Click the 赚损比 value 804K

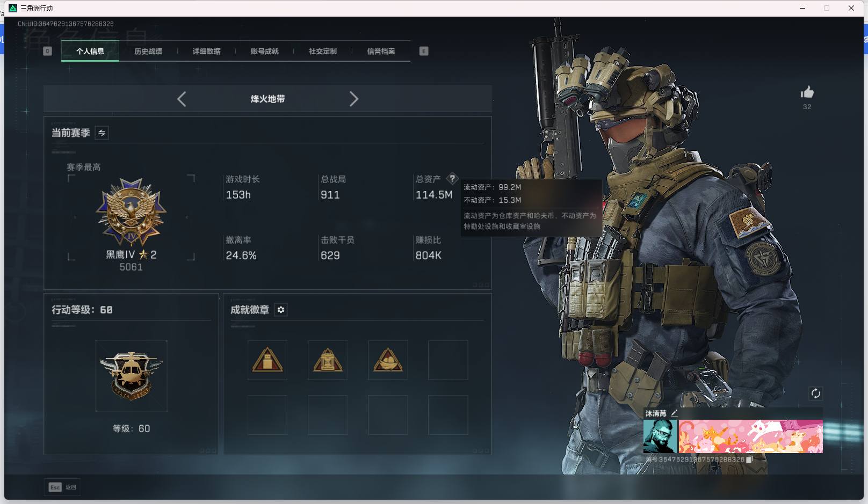428,255
